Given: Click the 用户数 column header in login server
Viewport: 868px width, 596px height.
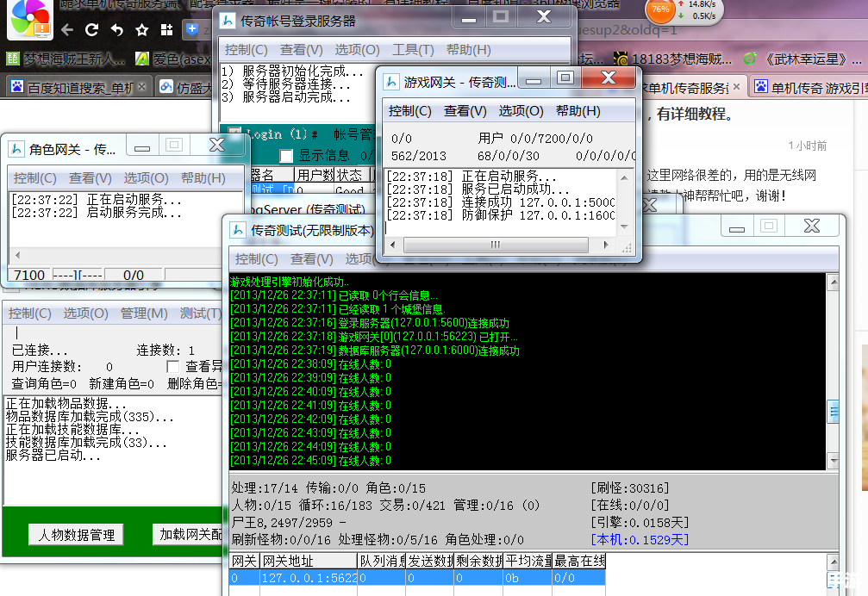Looking at the screenshot, I should click(315, 175).
